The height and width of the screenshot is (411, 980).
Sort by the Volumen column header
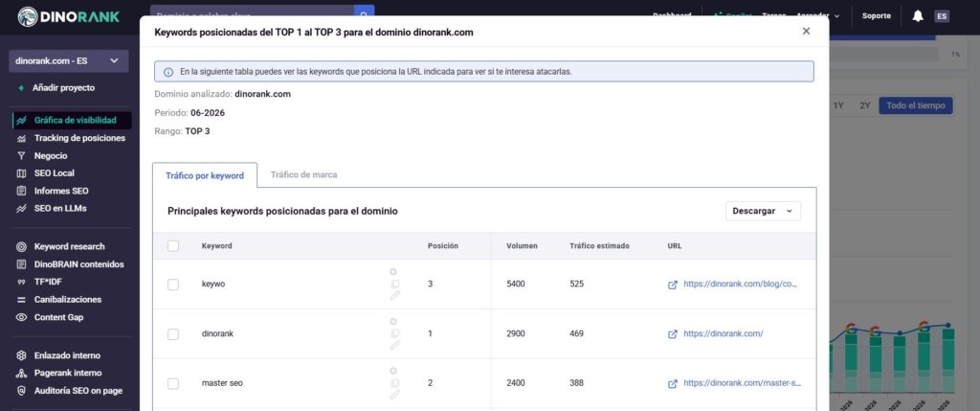pos(522,246)
